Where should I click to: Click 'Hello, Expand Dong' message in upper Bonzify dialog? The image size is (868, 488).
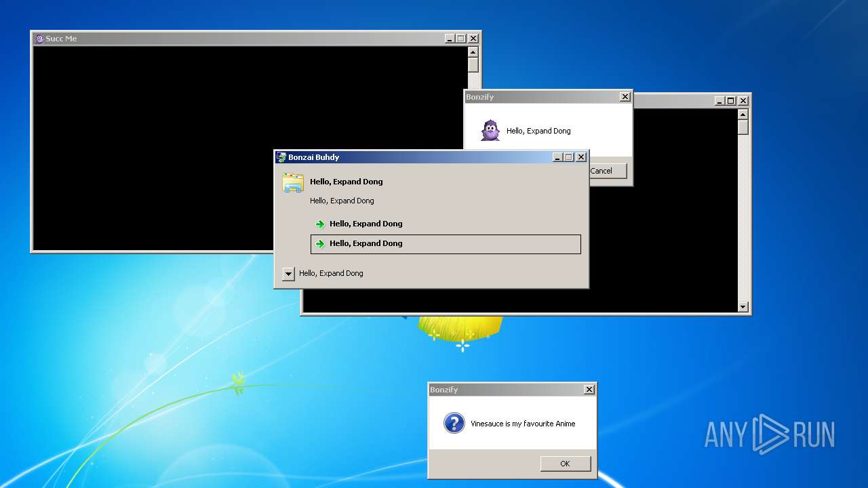[538, 131]
